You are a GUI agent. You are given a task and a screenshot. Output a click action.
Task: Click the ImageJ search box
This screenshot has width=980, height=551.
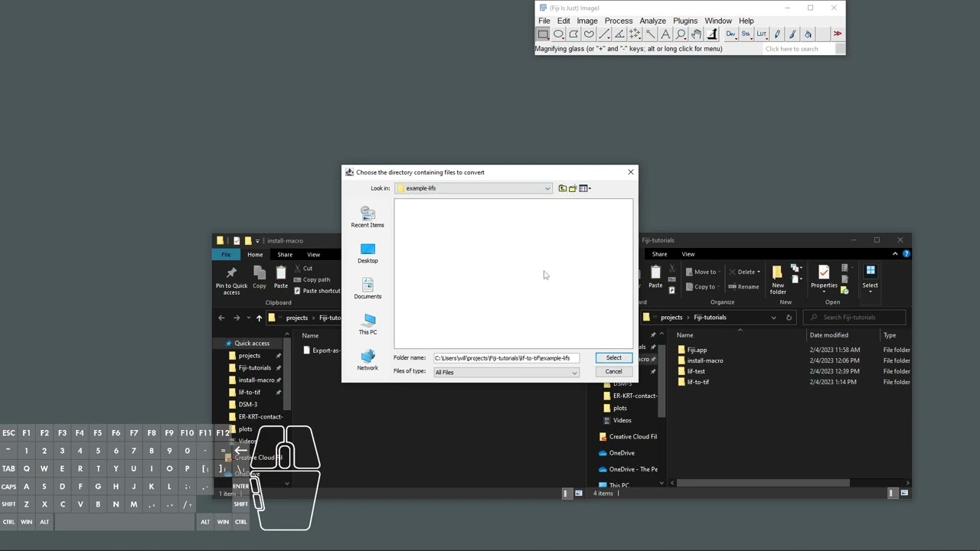coord(799,49)
